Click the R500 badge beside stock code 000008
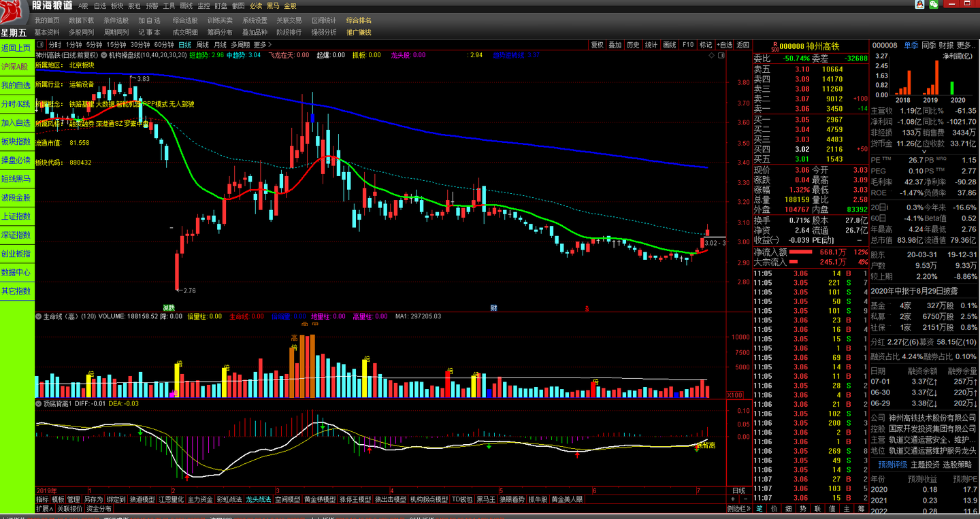 coord(774,46)
